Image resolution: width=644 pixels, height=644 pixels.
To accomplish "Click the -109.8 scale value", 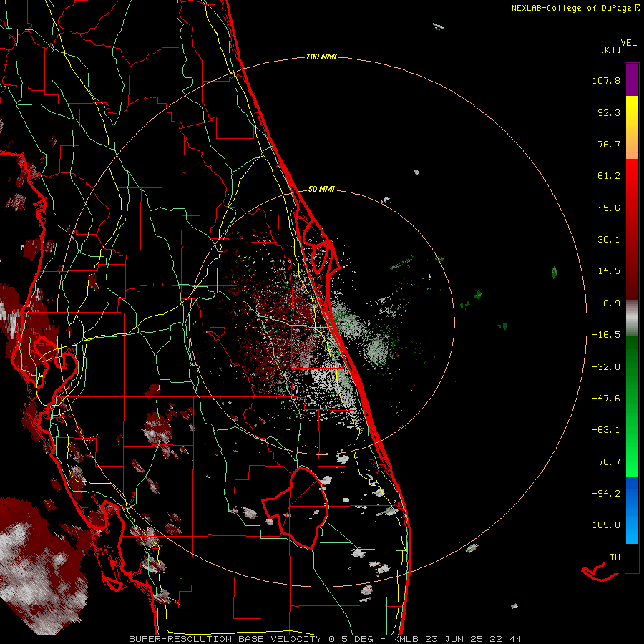I will (x=603, y=525).
